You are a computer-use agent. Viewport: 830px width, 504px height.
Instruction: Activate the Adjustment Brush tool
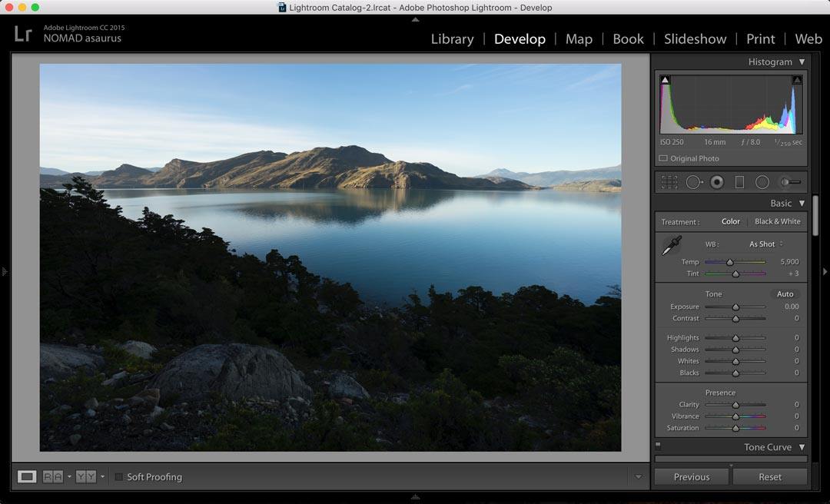tap(790, 182)
